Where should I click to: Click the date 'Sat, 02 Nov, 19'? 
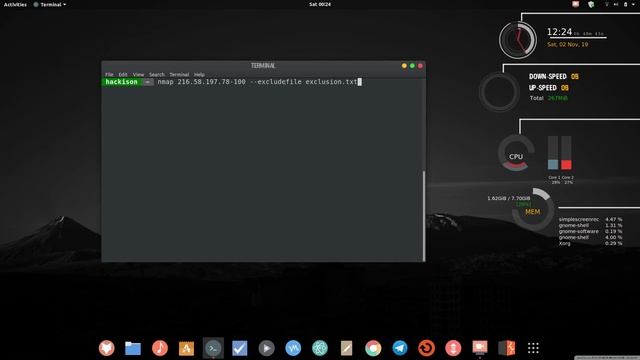pyautogui.click(x=568, y=44)
